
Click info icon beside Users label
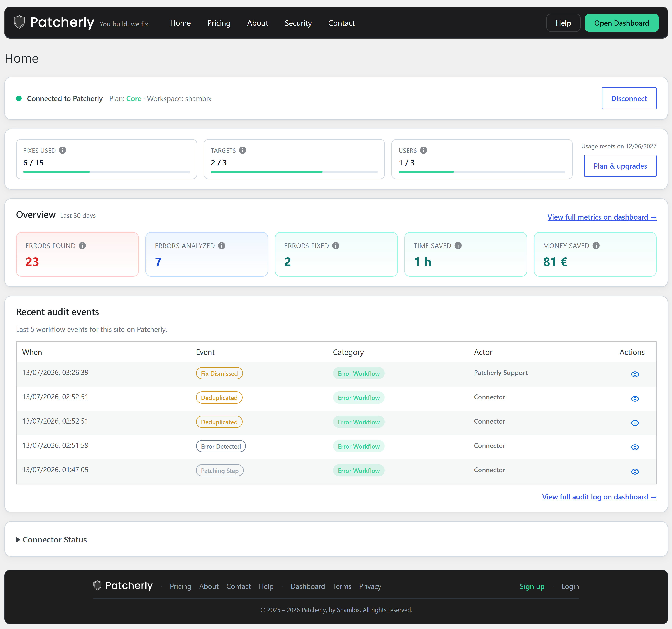coord(424,150)
